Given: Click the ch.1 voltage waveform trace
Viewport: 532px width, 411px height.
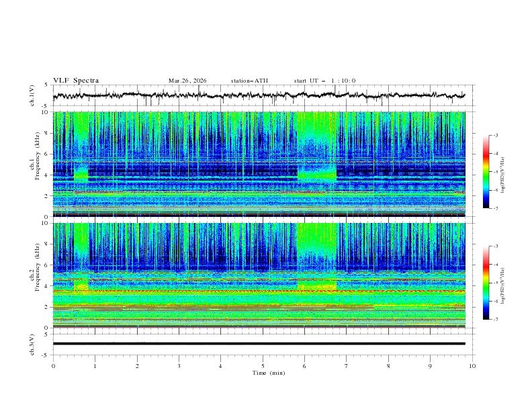Looking at the screenshot, I should click(x=259, y=95).
